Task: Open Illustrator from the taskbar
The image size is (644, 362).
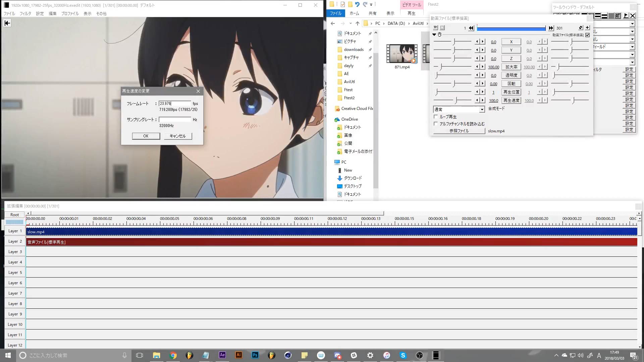Action: coord(238,355)
